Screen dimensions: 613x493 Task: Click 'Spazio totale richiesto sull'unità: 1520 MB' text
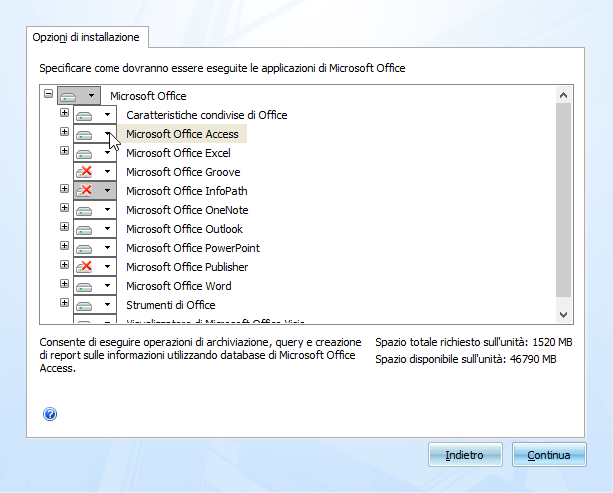(474, 342)
